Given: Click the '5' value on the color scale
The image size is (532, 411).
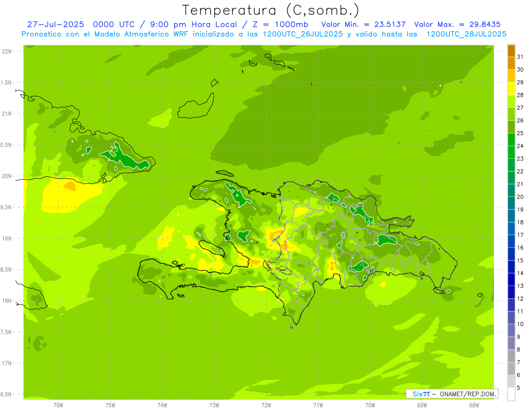Looking at the screenshot, I should [519, 388].
